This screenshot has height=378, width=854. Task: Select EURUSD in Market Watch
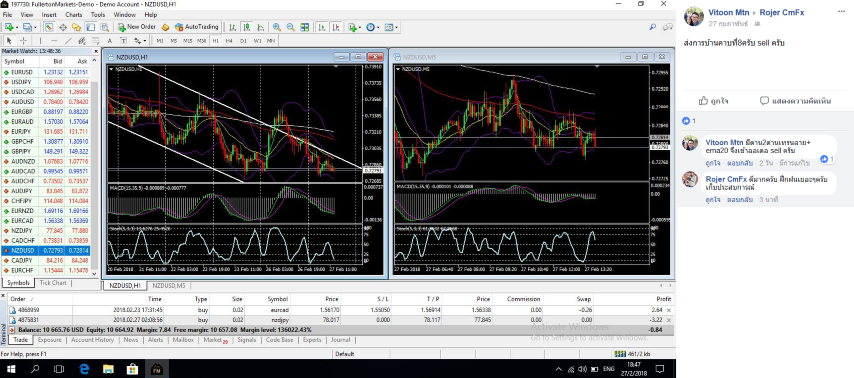point(45,72)
